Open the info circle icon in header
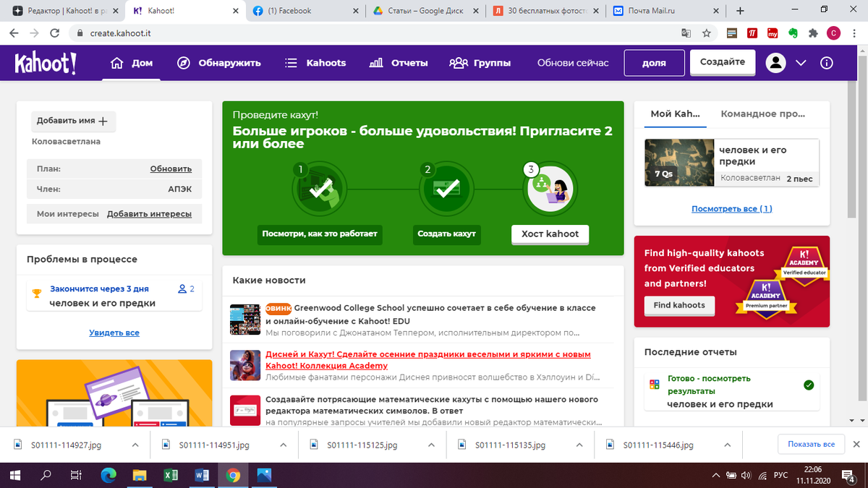The width and height of the screenshot is (868, 488). pos(827,63)
